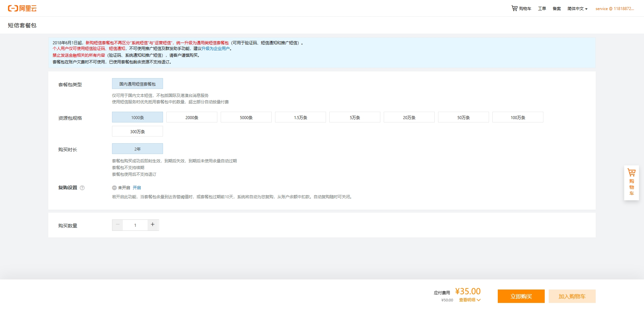Toggle the 未开启 auto-repurchase status indicator
The height and width of the screenshot is (313, 644).
tap(114, 188)
